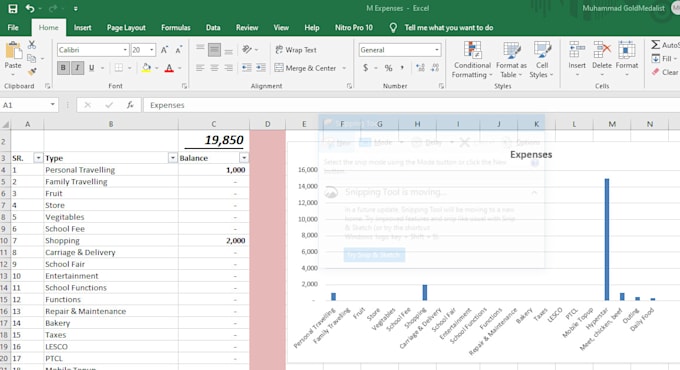
Task: Open the borders button
Action: [118, 68]
